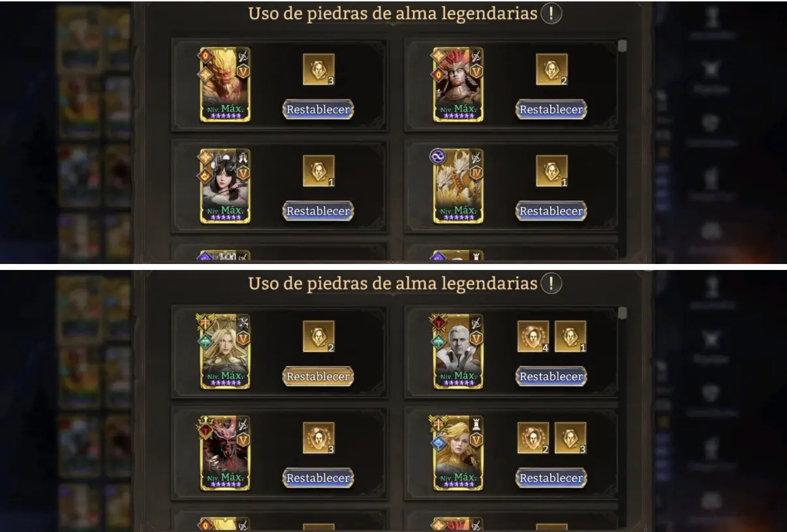Tap soul stone icon showing 3 for blonde knight hero
The height and width of the screenshot is (532, 787).
570,438
